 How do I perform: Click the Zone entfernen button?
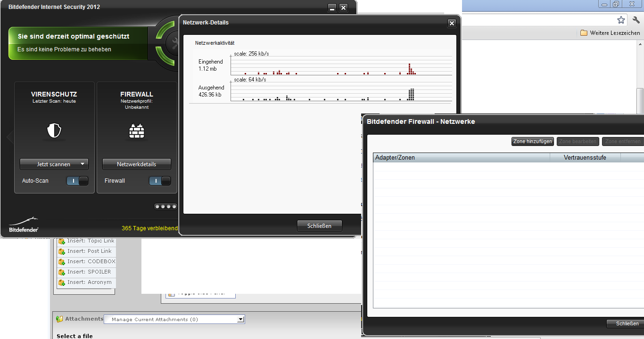[x=623, y=141]
